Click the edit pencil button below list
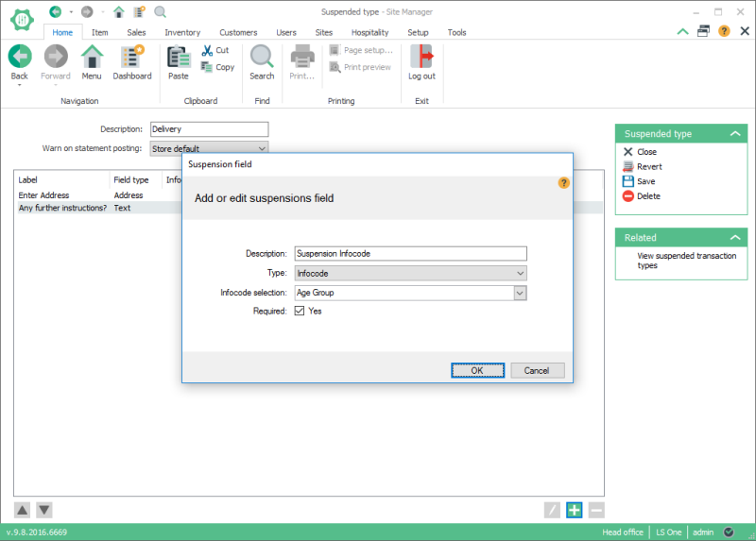This screenshot has width=756, height=541. pyautogui.click(x=552, y=510)
